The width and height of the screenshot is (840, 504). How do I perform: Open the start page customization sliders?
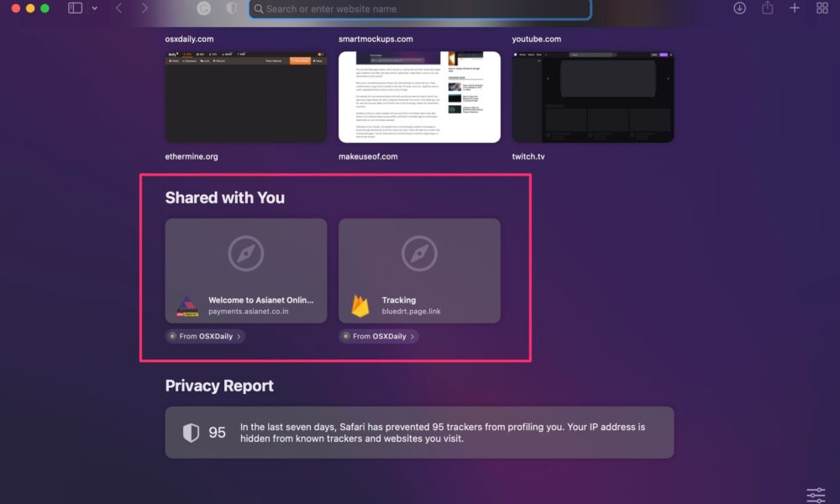coord(816,495)
